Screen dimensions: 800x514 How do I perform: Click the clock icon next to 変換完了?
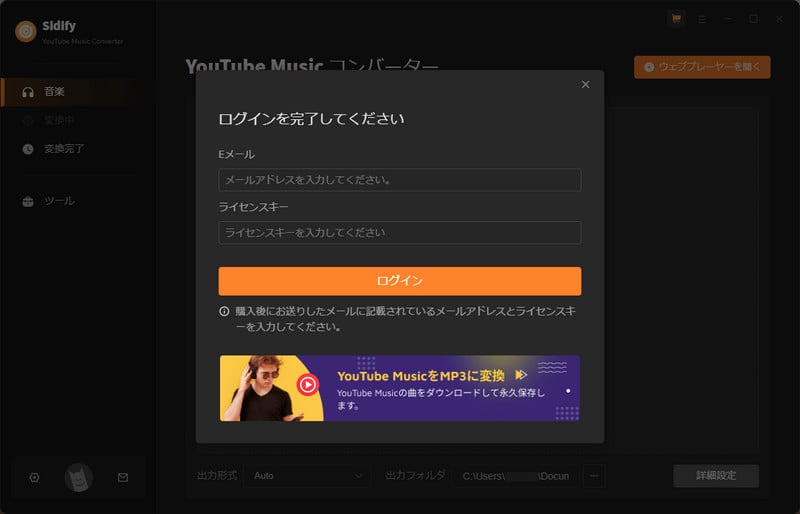tap(28, 149)
